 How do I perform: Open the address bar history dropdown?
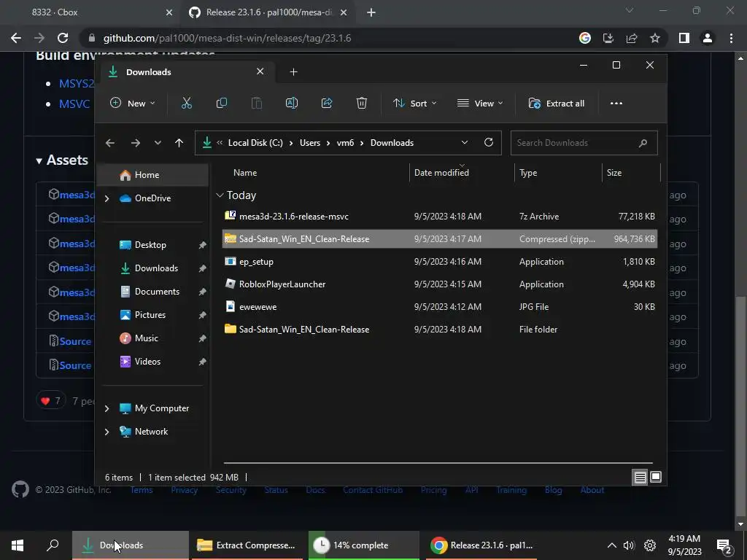[465, 142]
